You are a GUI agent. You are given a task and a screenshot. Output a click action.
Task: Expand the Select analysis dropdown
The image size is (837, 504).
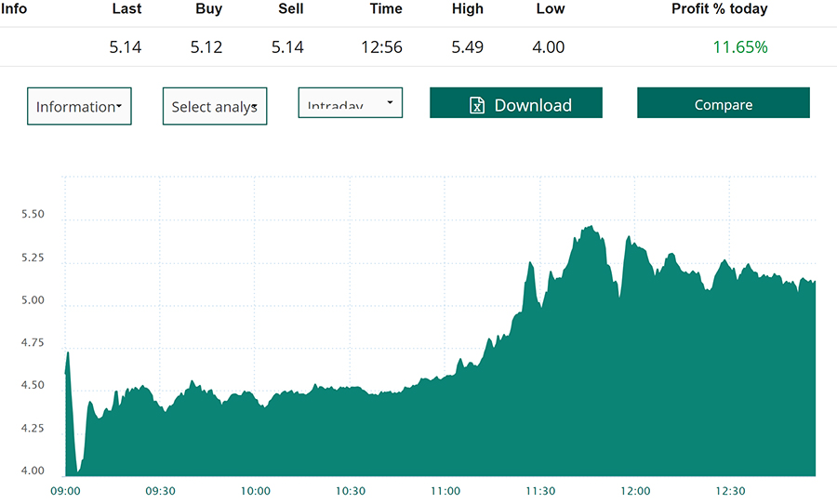(215, 107)
